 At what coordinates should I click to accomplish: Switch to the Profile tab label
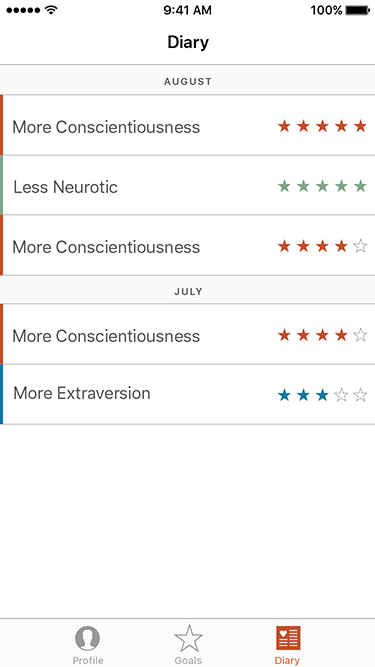click(x=88, y=661)
